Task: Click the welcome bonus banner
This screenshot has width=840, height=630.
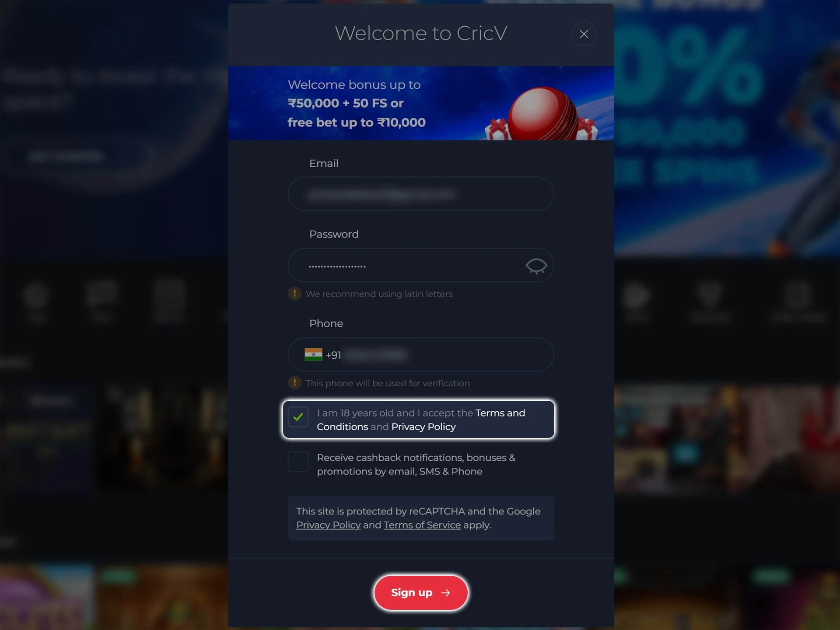Action: point(421,103)
